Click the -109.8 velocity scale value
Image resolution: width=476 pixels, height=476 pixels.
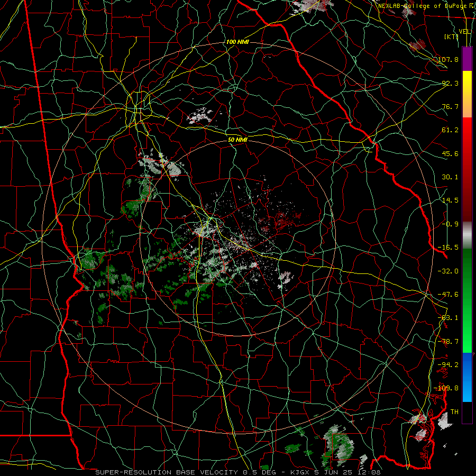pyautogui.click(x=447, y=388)
